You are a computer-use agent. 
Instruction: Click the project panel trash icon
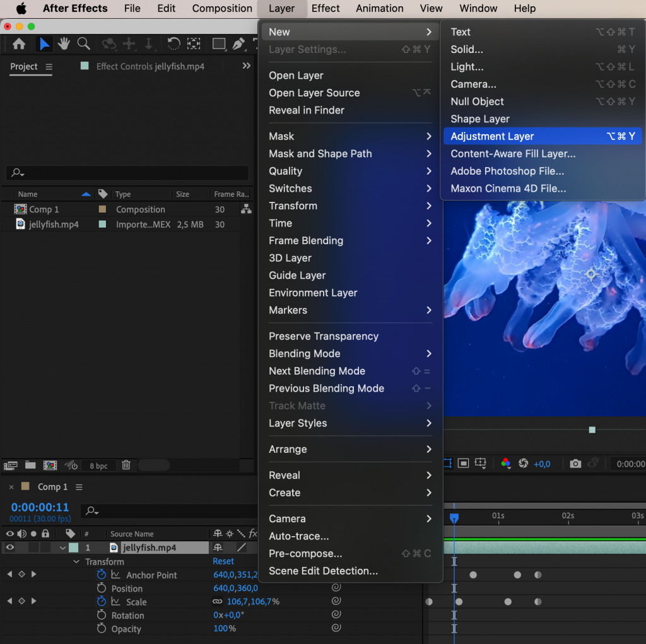[x=126, y=465]
